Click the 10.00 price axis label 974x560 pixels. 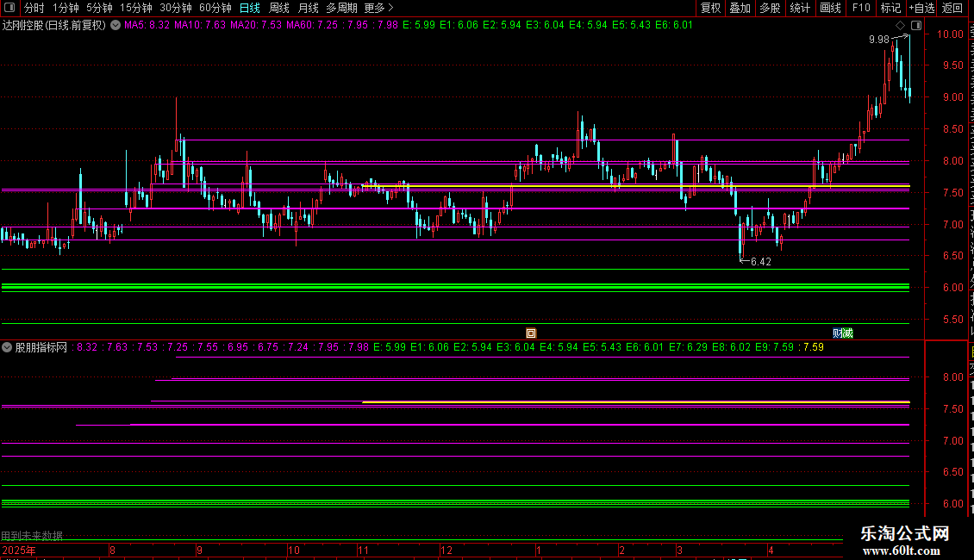click(x=950, y=34)
